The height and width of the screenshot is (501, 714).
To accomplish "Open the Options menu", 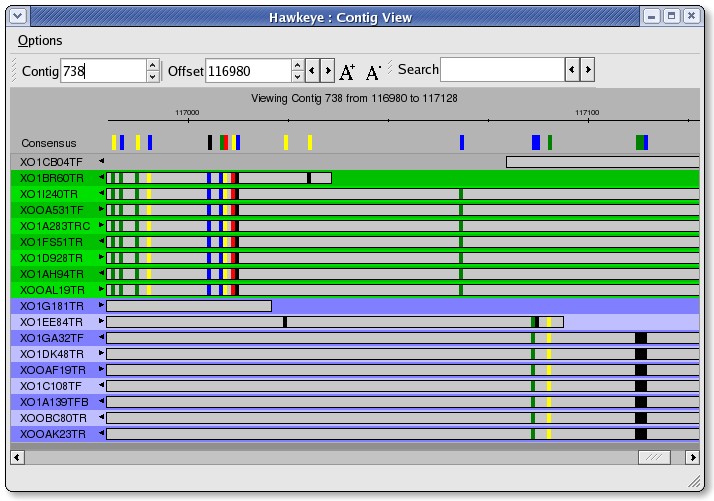I will pos(40,41).
